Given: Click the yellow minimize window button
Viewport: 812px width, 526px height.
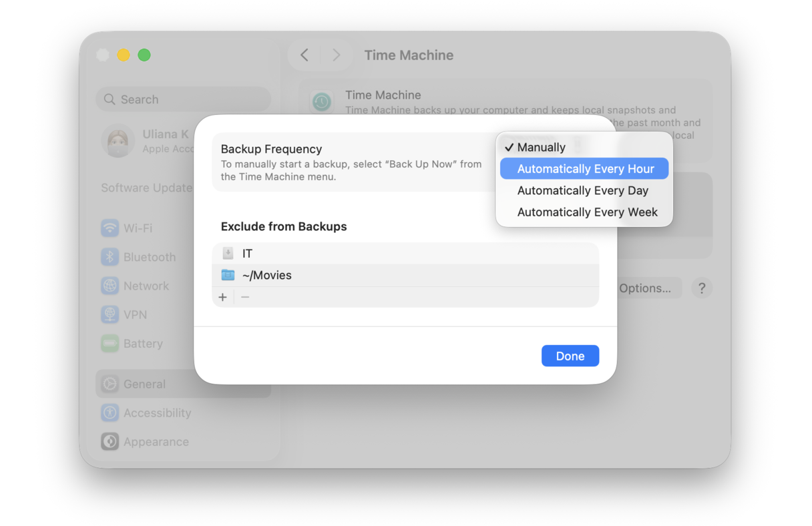Looking at the screenshot, I should coord(124,55).
